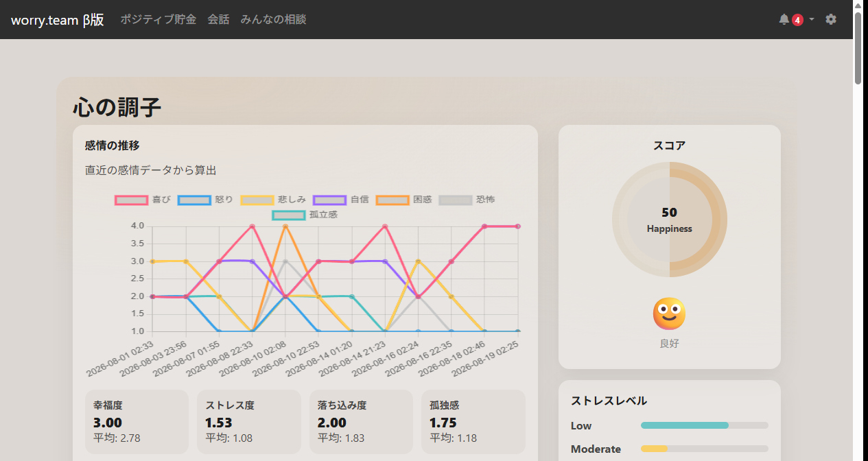Open the ポジティブ貯金 menu item
This screenshot has width=868, height=461.
159,19
